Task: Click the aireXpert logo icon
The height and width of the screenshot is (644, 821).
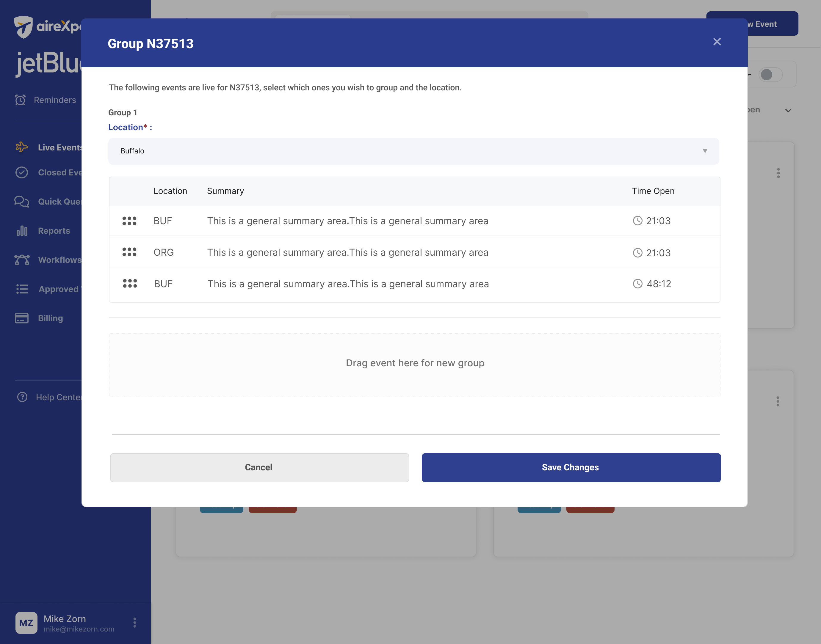Action: point(23,27)
